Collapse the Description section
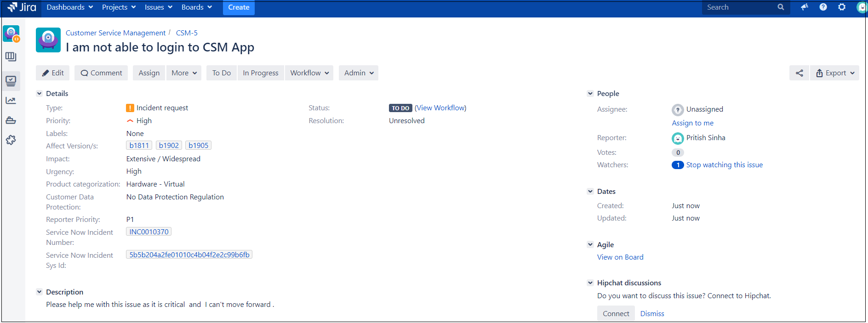The height and width of the screenshot is (323, 868). [x=40, y=292]
